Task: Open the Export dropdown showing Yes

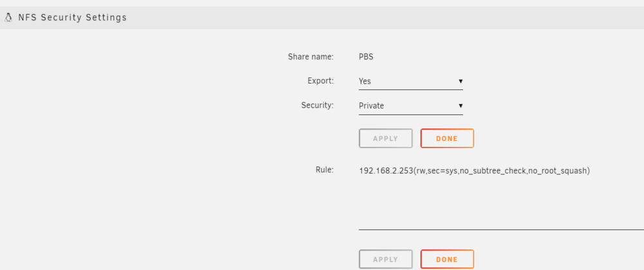Action: (411, 81)
